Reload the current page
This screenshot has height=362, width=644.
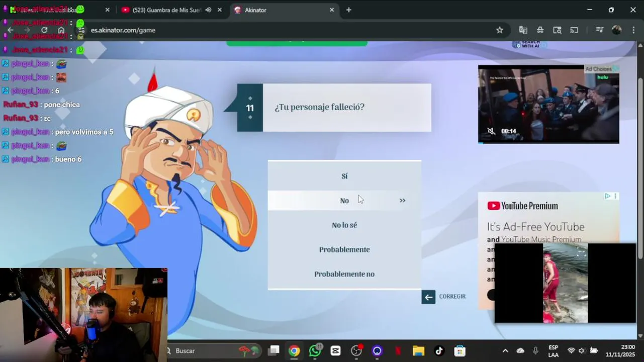point(44,30)
